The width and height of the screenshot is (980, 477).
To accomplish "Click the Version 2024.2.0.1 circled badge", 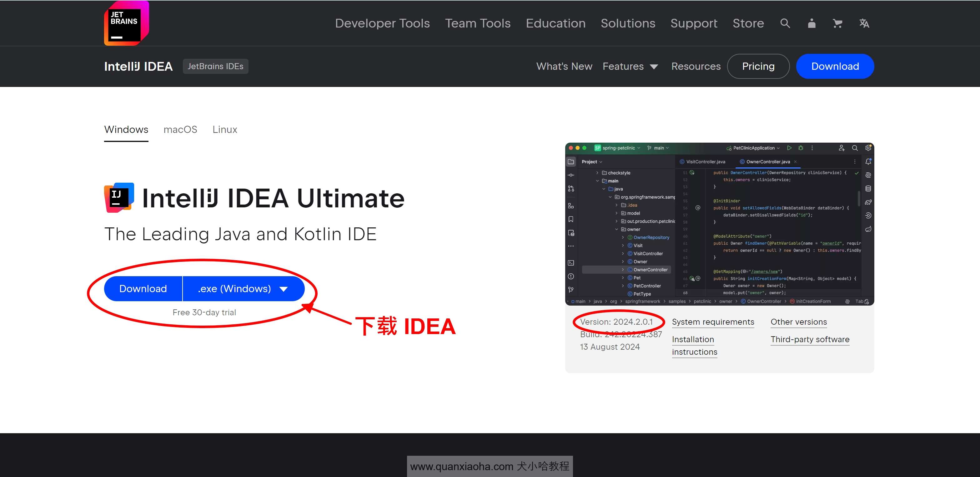I will pyautogui.click(x=615, y=321).
